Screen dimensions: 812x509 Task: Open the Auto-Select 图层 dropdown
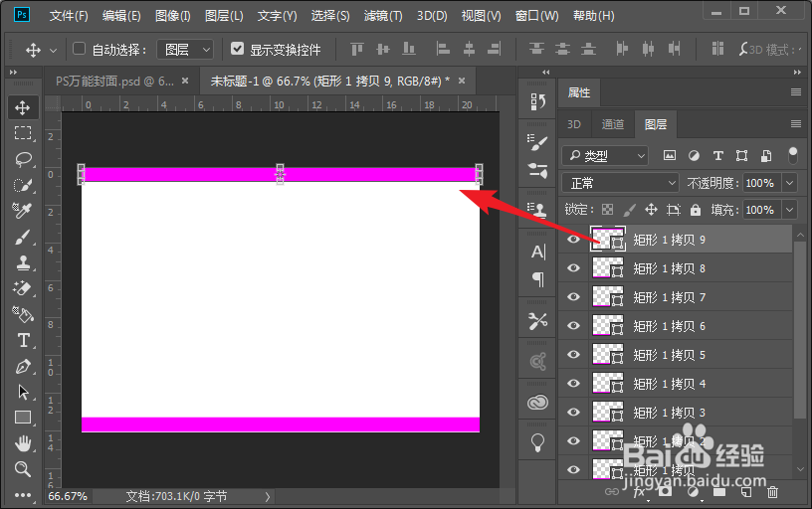(185, 49)
